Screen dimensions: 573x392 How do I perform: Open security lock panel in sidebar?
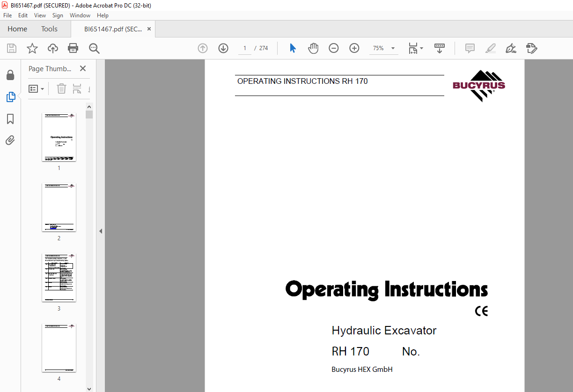(x=10, y=75)
